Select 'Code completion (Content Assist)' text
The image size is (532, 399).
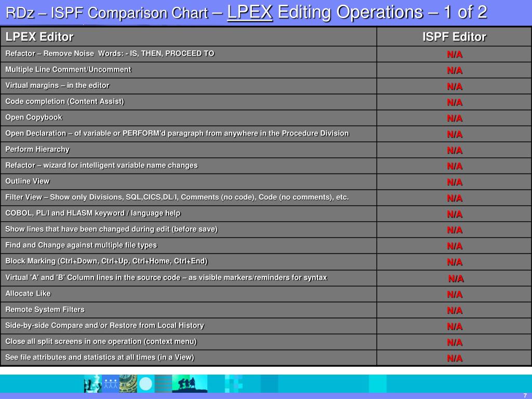[65, 101]
